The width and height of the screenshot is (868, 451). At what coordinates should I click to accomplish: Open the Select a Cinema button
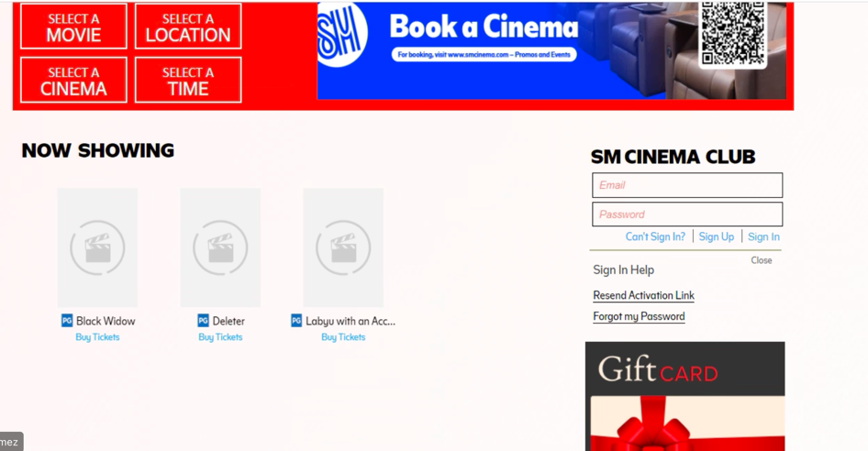(73, 80)
